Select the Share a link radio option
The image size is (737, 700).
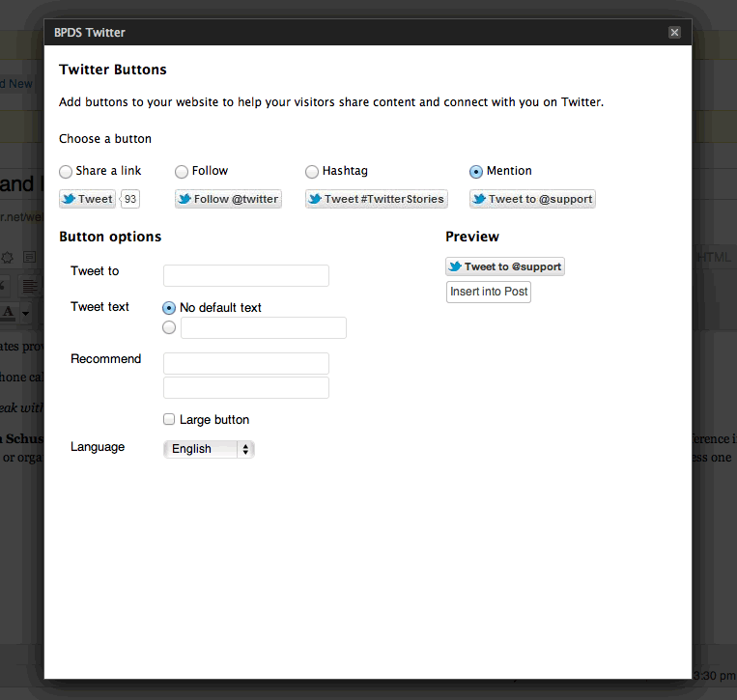coord(66,172)
